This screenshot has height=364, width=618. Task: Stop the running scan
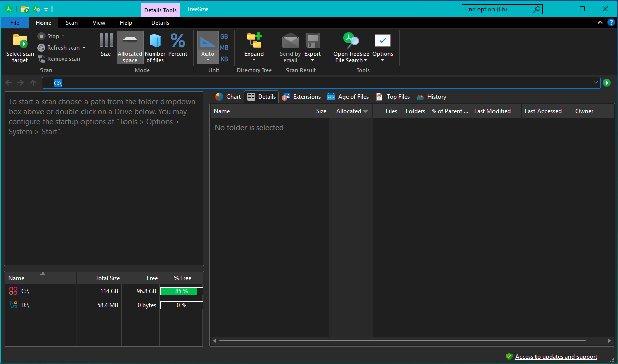[x=49, y=36]
